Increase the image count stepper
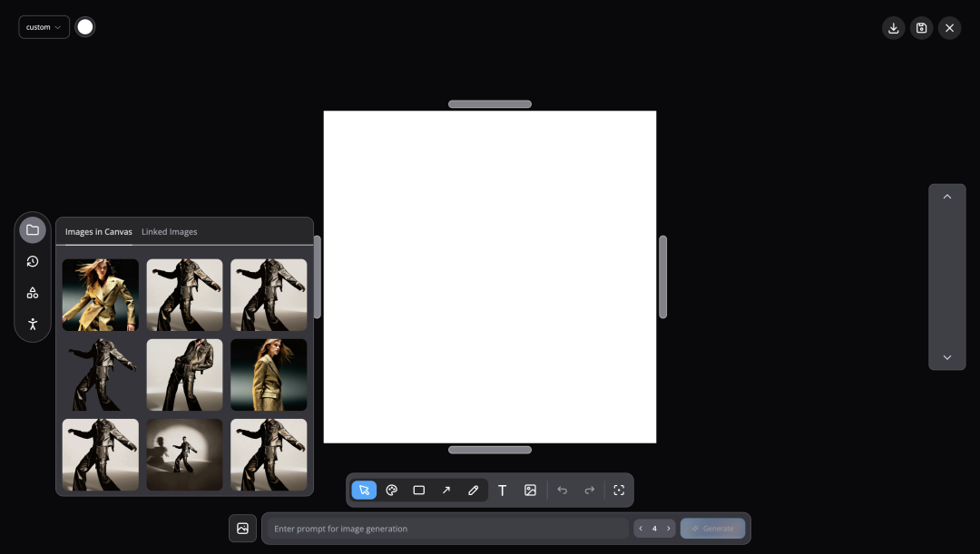Screen dimensions: 980x554 pos(669,529)
